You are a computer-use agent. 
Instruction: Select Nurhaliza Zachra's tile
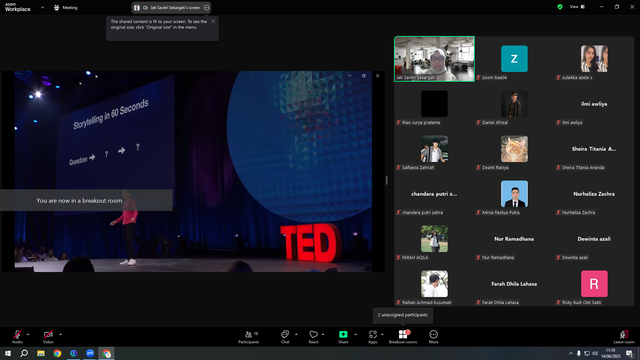pos(594,194)
